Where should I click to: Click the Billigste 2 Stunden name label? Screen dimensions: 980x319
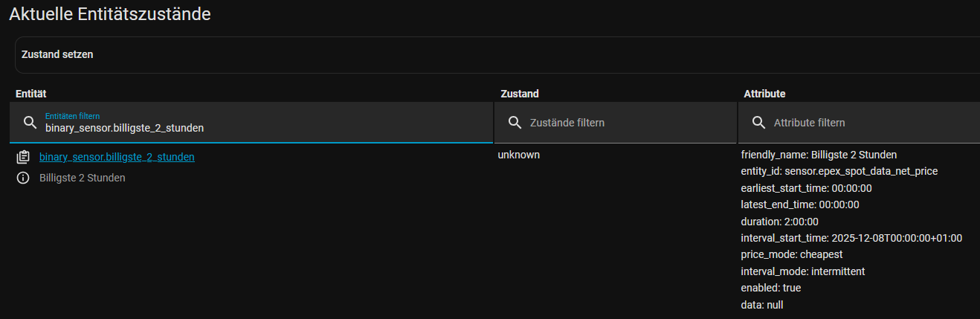[x=83, y=178]
